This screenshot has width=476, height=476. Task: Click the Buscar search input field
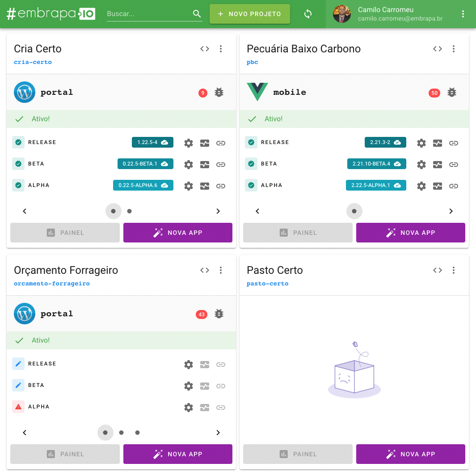point(149,14)
